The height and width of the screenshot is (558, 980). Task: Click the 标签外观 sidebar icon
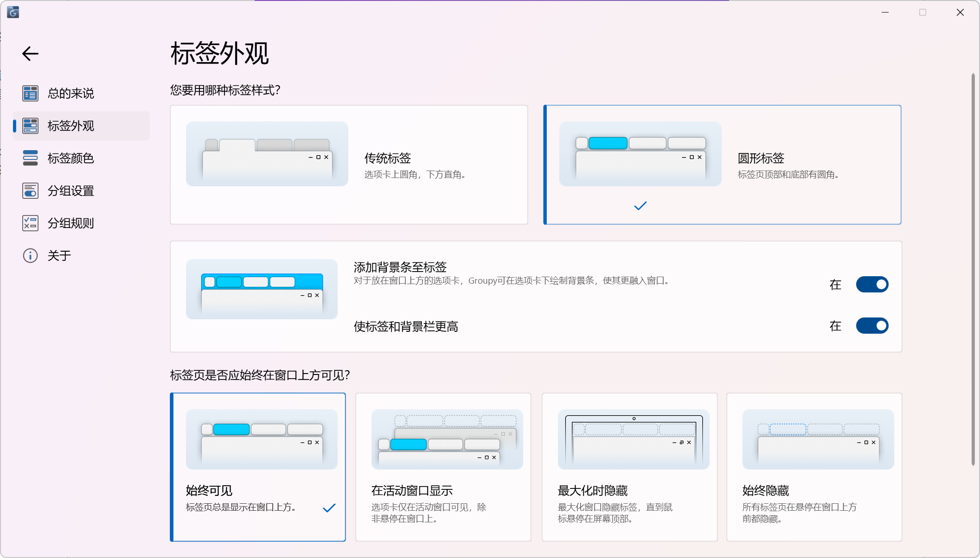click(30, 126)
